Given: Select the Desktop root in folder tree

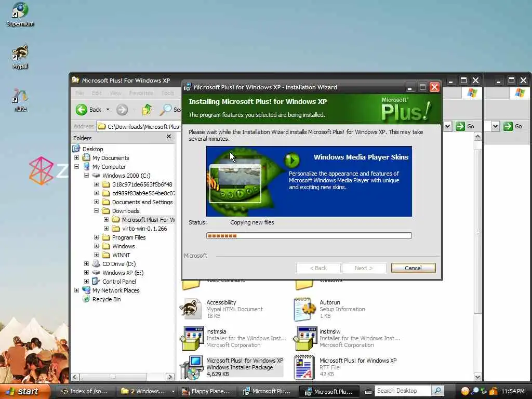Looking at the screenshot, I should pyautogui.click(x=92, y=149).
